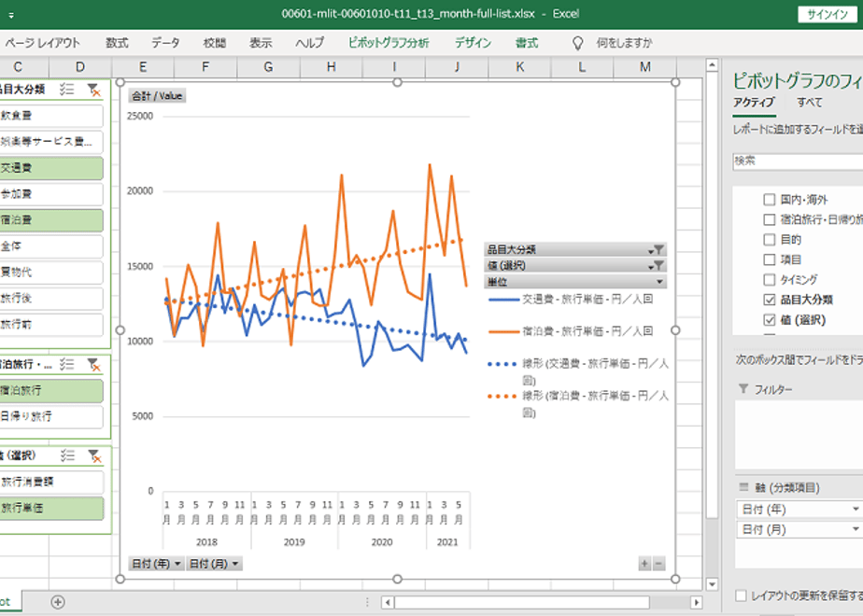Open the 表示 ribbon tab

(261, 43)
